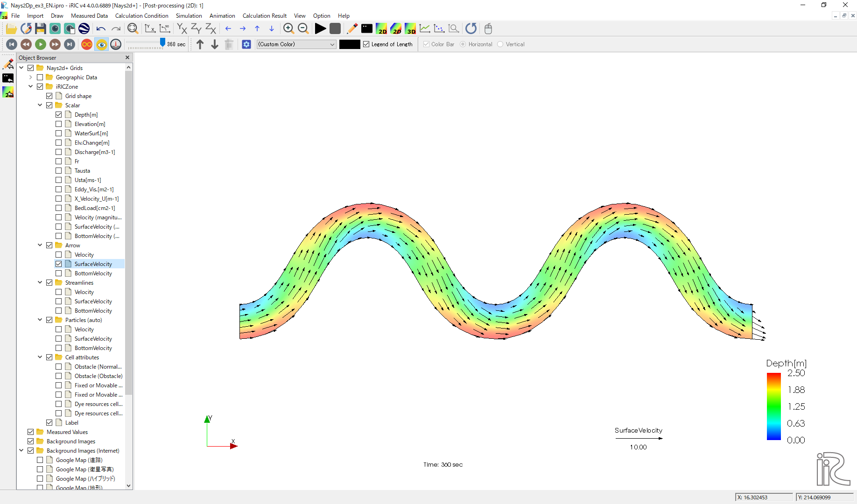Open a 3D post-processing window
857x504 pixels.
point(410,29)
